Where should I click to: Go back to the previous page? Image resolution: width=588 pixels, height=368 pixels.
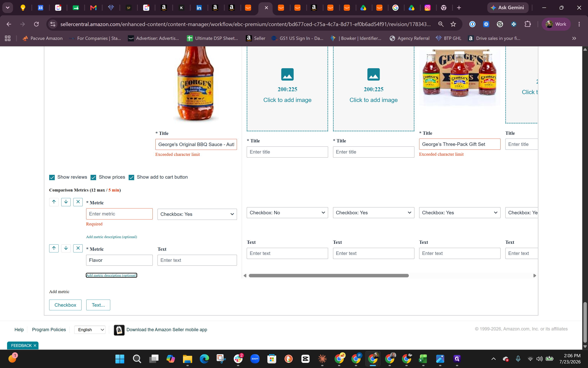9,24
